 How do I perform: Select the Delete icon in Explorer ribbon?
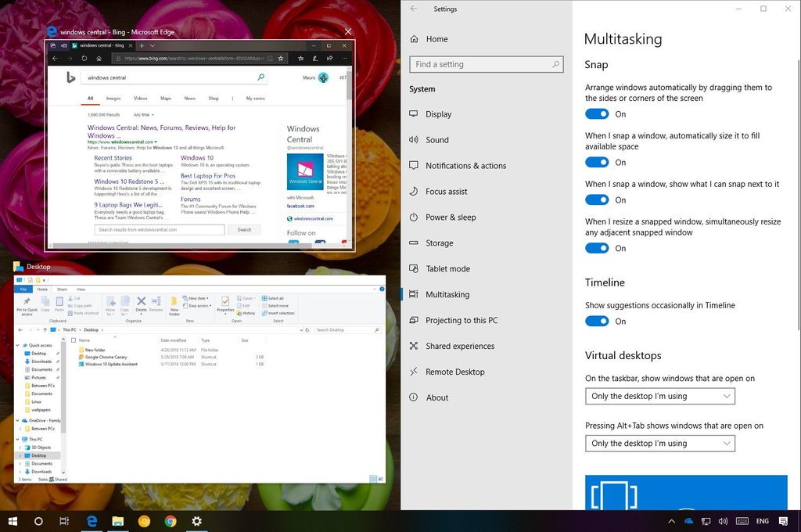[x=140, y=301]
